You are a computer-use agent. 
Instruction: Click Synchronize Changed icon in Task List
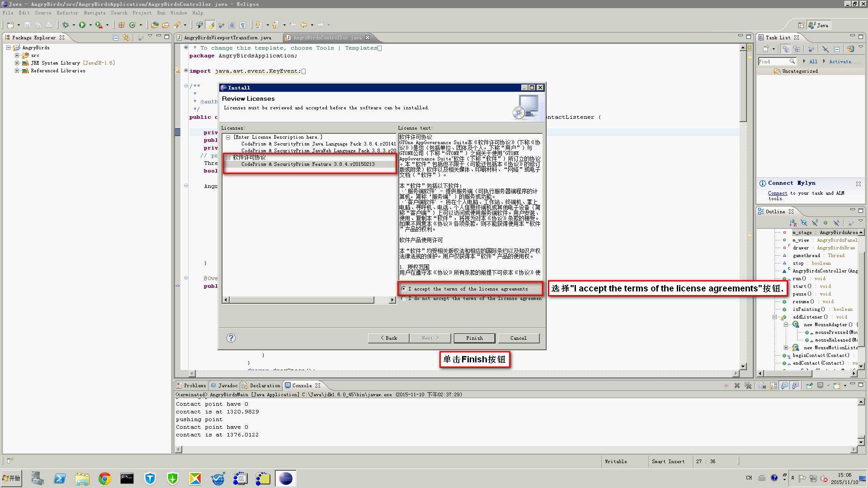click(850, 49)
